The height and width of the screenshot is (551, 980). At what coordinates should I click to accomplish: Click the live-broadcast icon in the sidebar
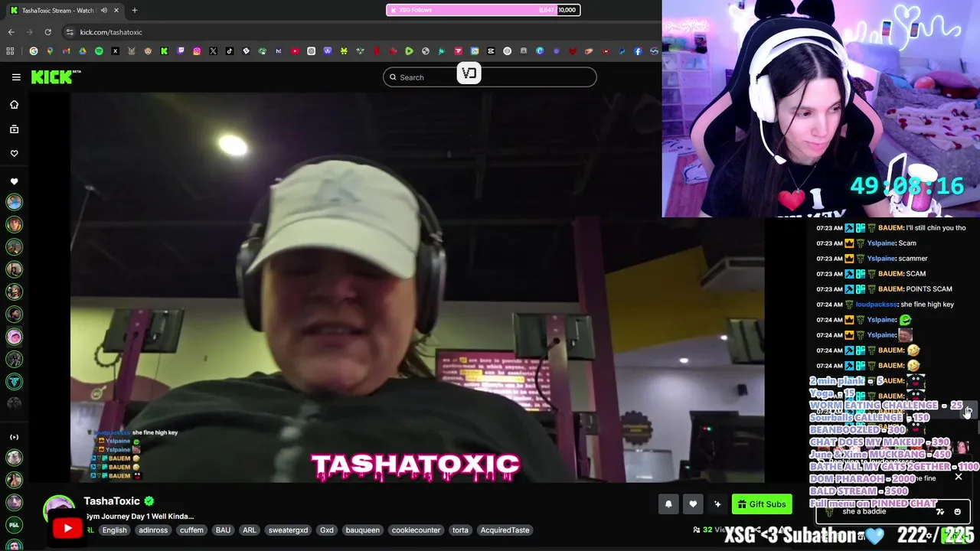(x=14, y=437)
